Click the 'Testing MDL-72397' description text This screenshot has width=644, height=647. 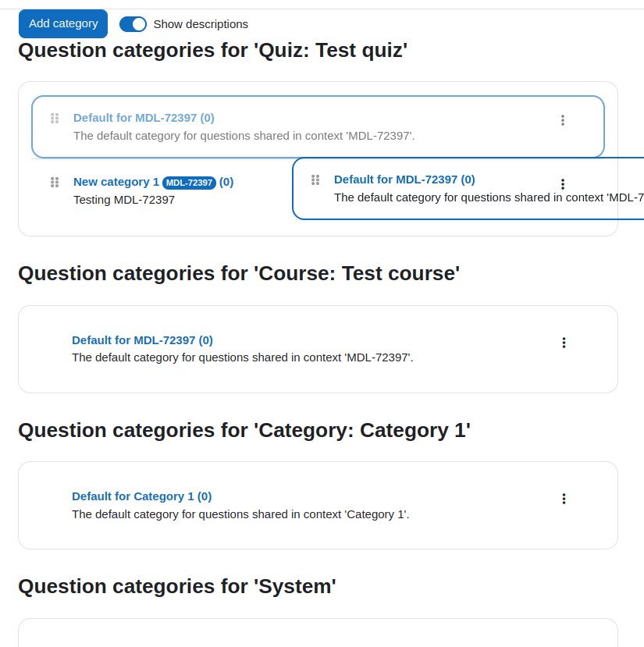coord(124,200)
